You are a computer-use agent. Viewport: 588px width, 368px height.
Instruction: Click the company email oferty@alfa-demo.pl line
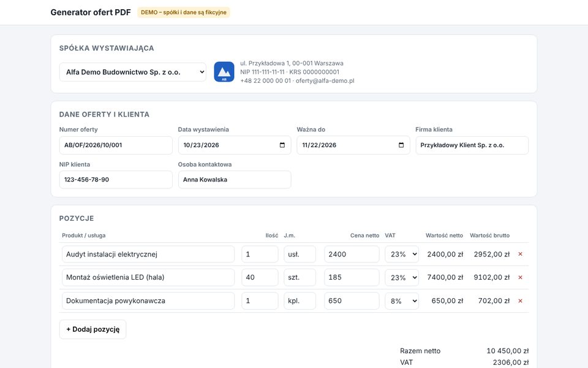pos(298,81)
